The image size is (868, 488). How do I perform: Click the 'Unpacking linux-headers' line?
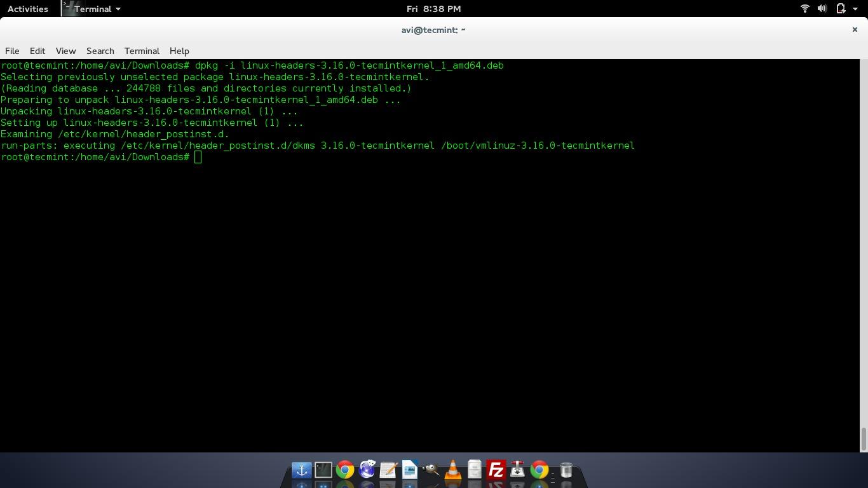coord(149,111)
